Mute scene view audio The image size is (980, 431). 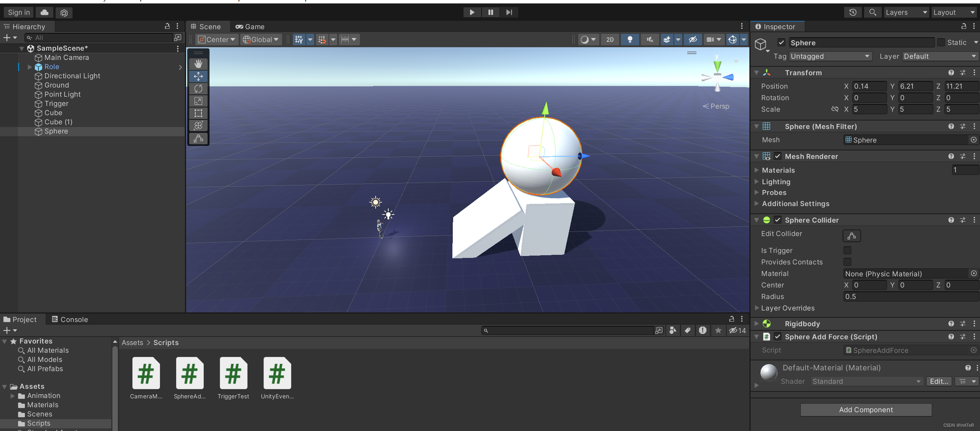650,40
